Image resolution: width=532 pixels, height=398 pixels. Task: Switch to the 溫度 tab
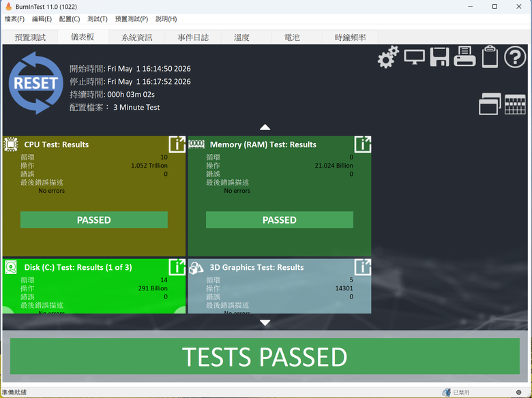(241, 37)
